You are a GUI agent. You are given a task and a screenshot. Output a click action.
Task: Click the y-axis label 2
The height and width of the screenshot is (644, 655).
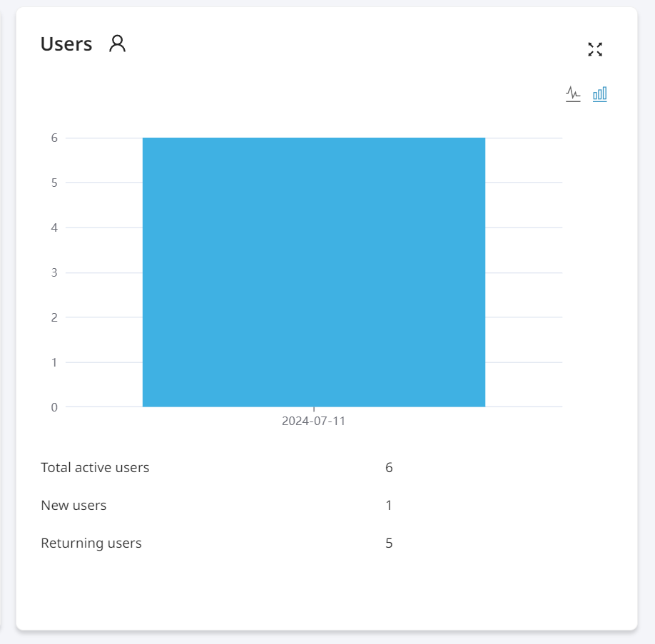point(54,317)
